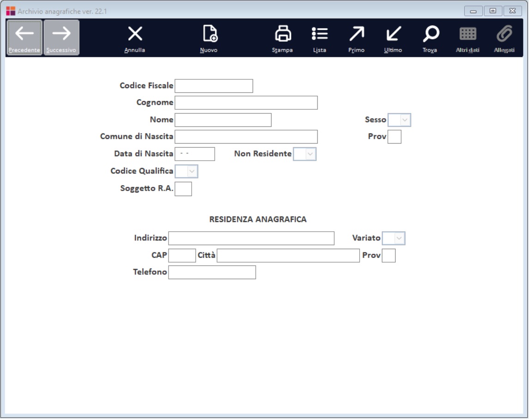This screenshot has height=420, width=530.
Task: Focus the Indirizzo field
Action: tap(252, 239)
